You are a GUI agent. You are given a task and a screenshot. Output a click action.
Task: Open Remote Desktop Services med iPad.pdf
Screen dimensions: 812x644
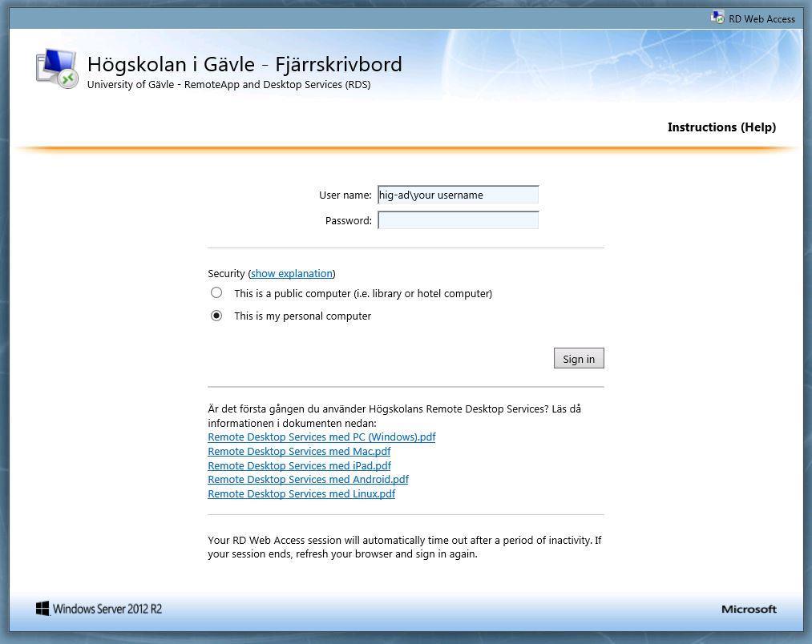coord(299,465)
